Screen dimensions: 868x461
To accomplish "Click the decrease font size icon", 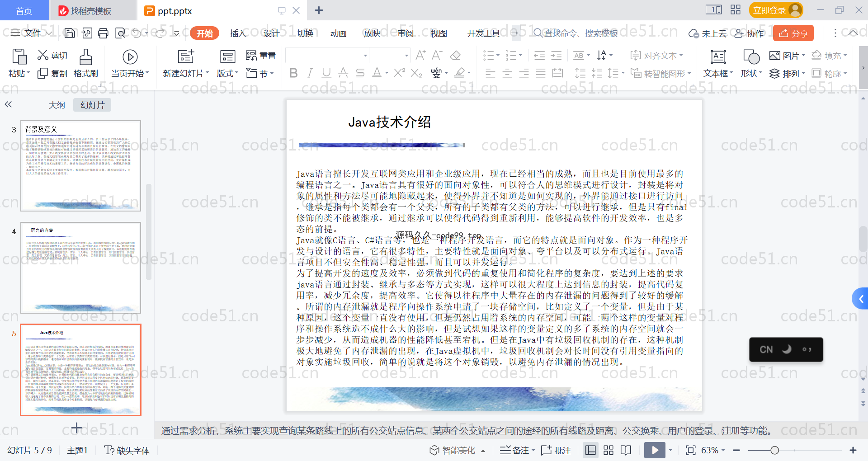I will pos(437,55).
